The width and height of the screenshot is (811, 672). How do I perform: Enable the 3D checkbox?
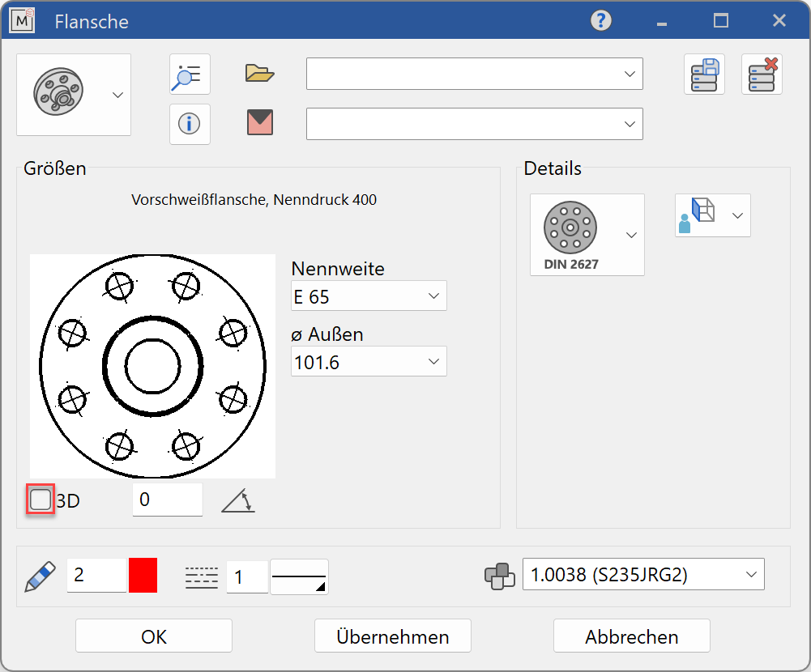click(x=41, y=500)
